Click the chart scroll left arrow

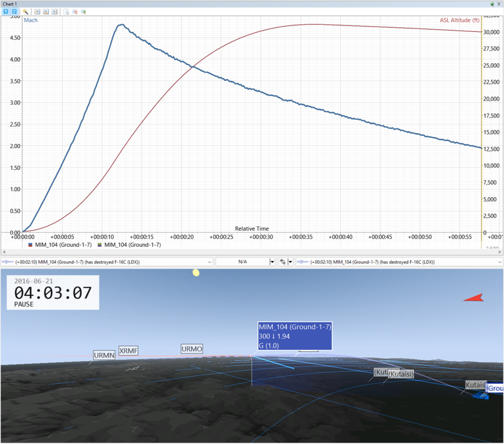pyautogui.click(x=4, y=252)
